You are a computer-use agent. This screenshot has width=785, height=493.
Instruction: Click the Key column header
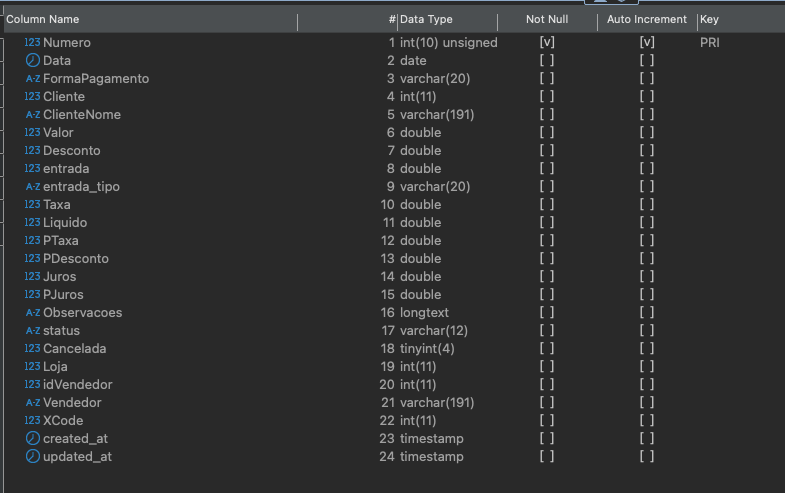point(709,20)
